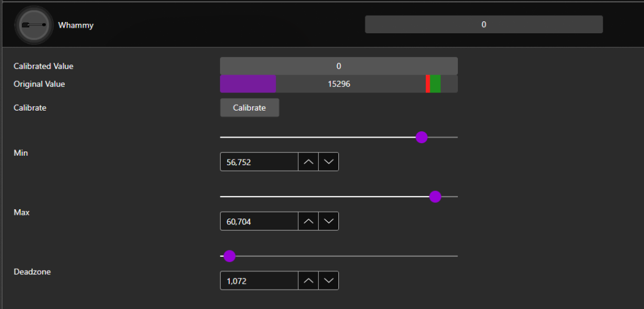The width and height of the screenshot is (644, 309).
Task: Click the Whammy bar icon
Action: coord(33,25)
